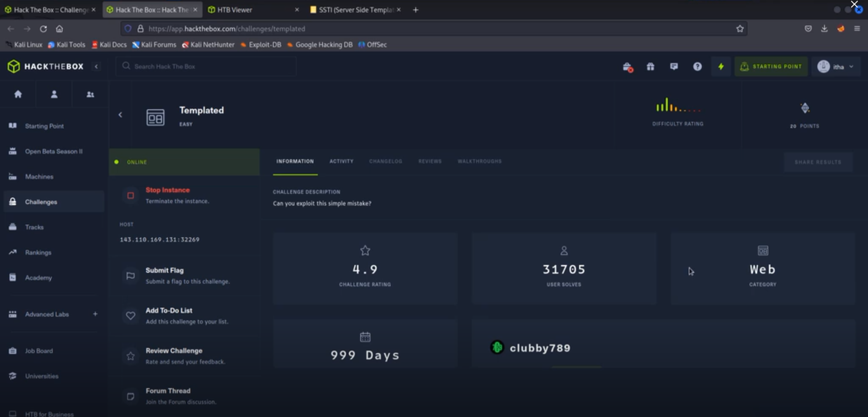Focus the Search Hack The Box field

pos(206,66)
